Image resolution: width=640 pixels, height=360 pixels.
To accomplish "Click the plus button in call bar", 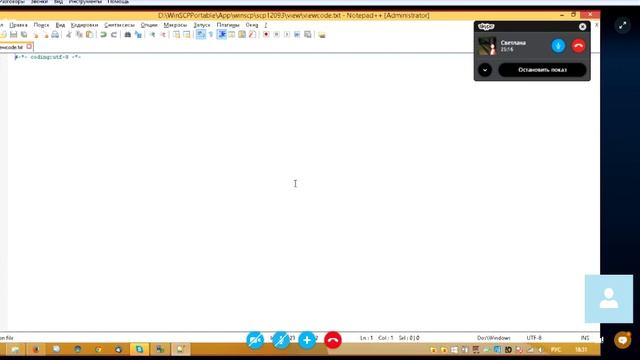I will [x=307, y=340].
